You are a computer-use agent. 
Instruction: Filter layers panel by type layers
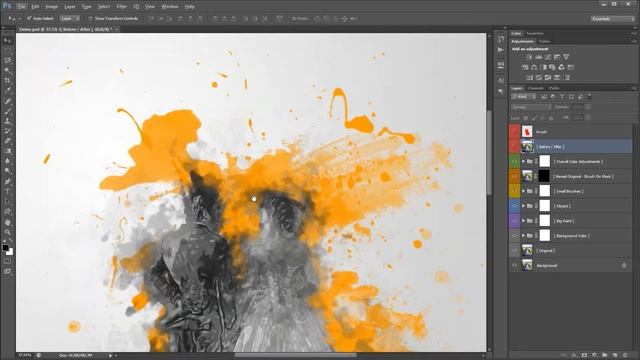pos(562,97)
